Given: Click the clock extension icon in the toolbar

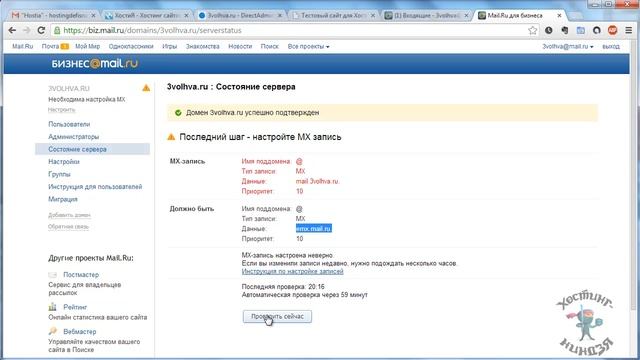Looking at the screenshot, I should 549,30.
